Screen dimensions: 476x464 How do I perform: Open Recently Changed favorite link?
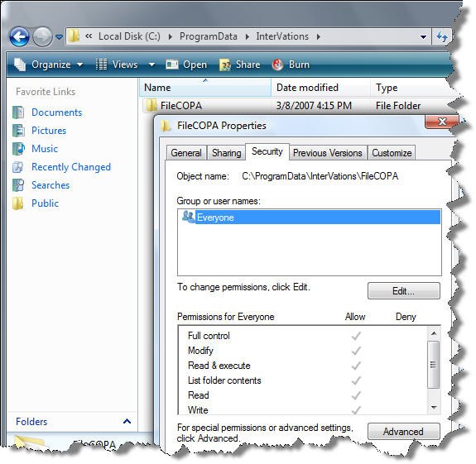pyautogui.click(x=71, y=167)
